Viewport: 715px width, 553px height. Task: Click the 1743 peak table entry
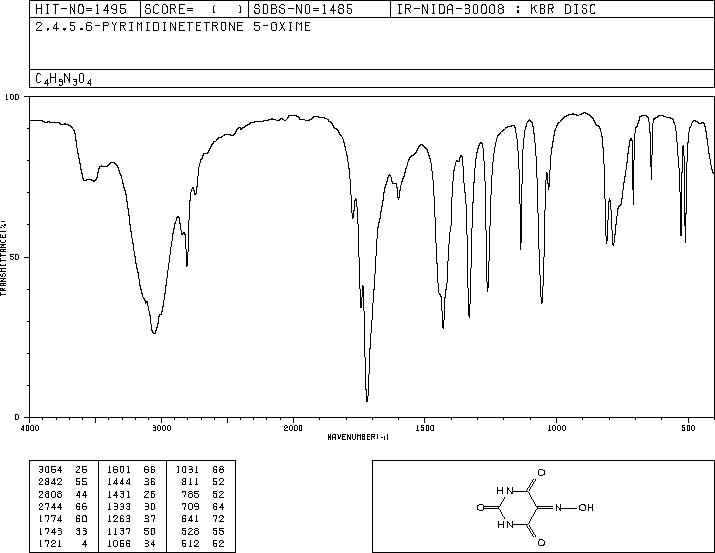[50, 531]
